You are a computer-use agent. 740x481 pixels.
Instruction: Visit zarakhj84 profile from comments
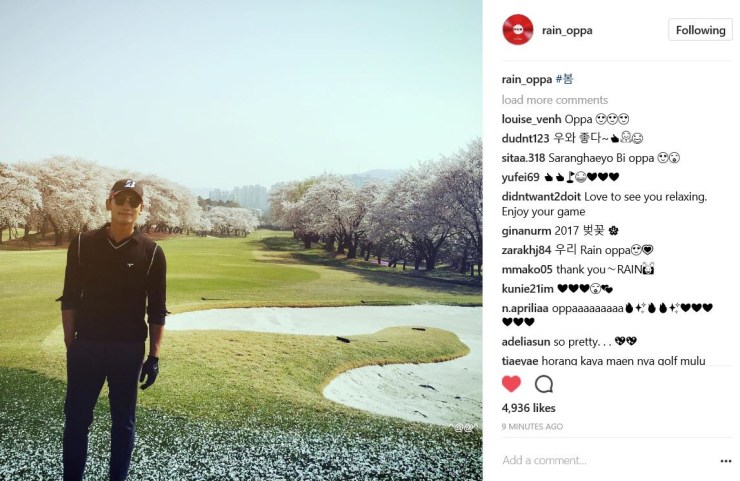[526, 250]
